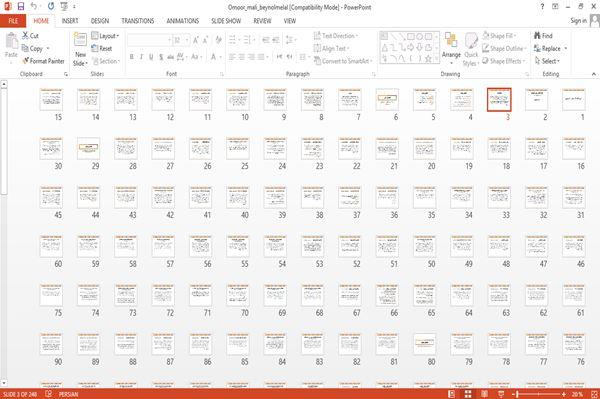Toggle right-to-left text direction
Viewport: 600px width, 399px height.
tap(290, 57)
